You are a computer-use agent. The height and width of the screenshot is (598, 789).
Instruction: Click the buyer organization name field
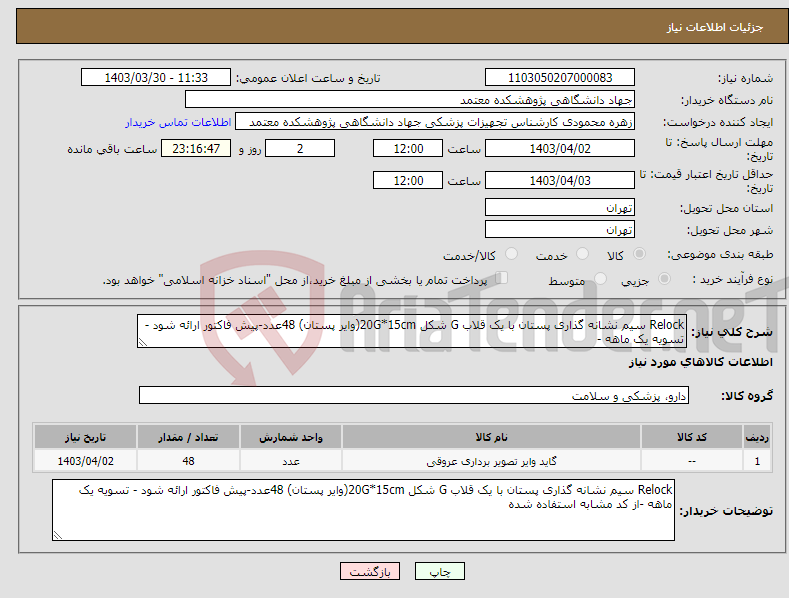coord(410,99)
